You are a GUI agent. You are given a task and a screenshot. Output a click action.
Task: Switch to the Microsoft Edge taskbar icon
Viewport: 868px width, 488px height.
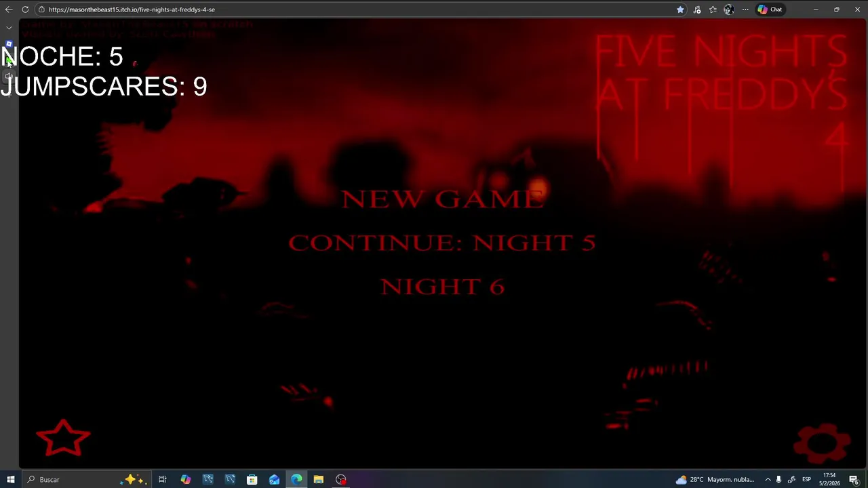(x=296, y=480)
